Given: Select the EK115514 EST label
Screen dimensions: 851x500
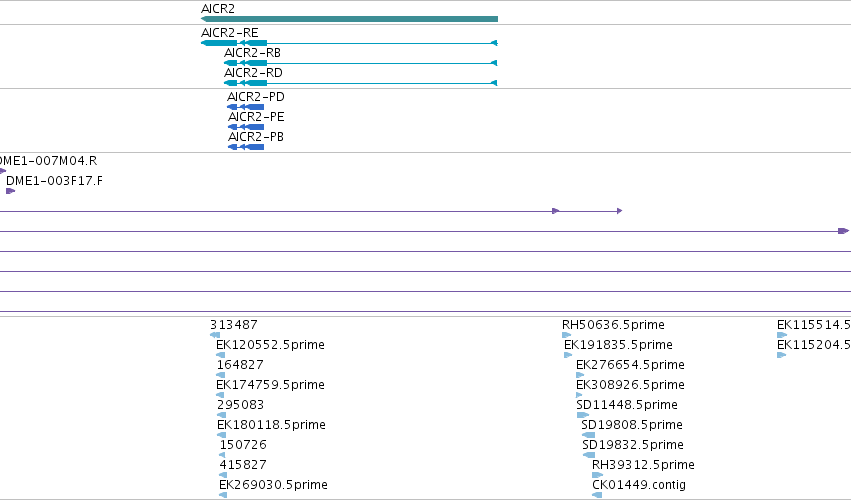Looking at the screenshot, I should click(814, 325).
